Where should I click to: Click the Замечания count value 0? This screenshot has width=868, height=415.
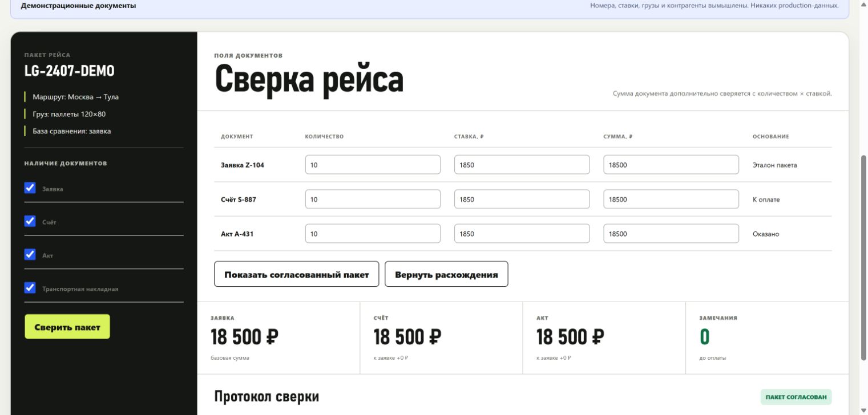point(704,337)
